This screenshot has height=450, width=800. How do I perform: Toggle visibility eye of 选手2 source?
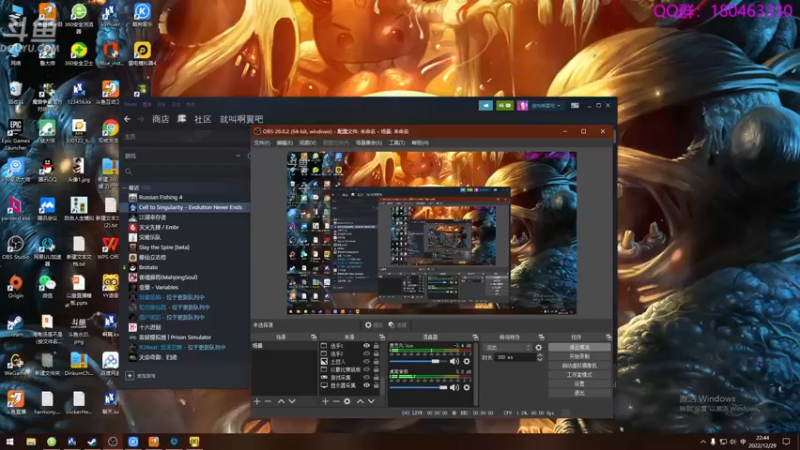point(366,354)
